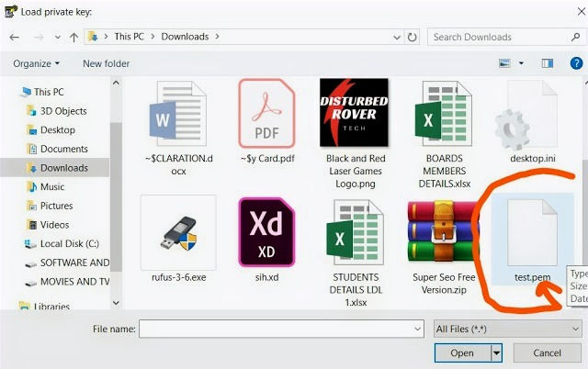Screen dimensions: 588x369
Task: Select the ~$y Card.pdf file icon
Action: coord(266,113)
